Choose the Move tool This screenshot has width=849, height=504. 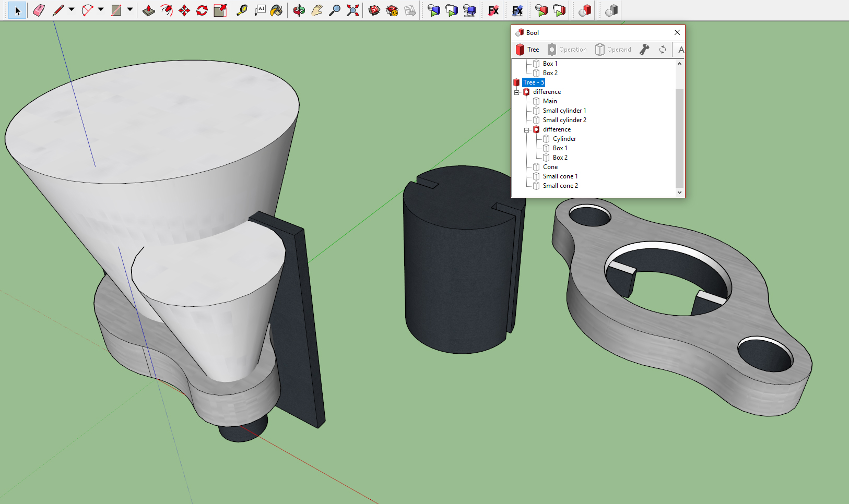pos(184,10)
